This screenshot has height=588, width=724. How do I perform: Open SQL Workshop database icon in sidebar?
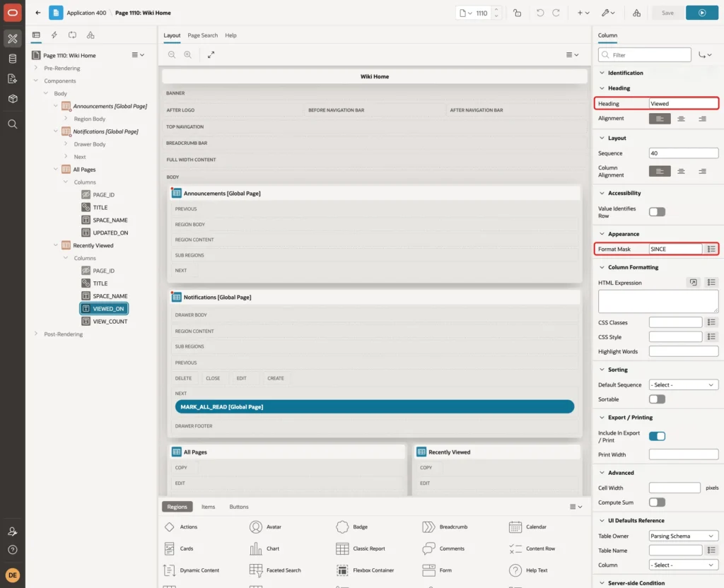click(13, 59)
